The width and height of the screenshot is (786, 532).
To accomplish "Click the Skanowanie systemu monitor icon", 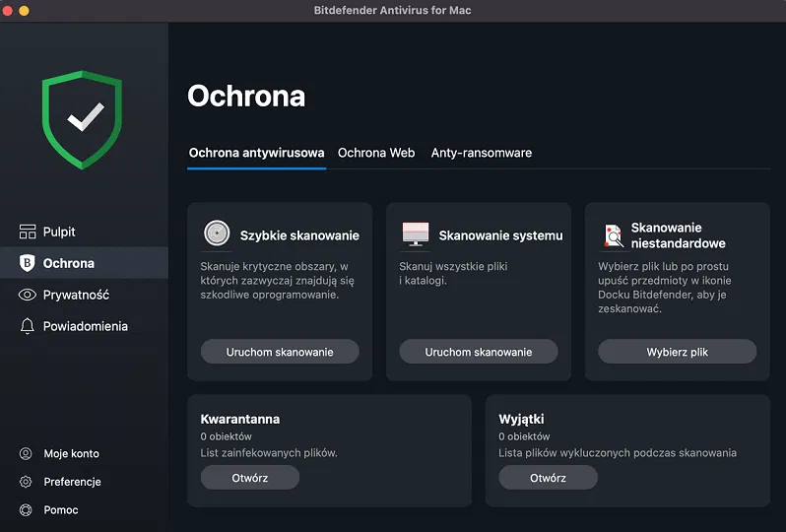I will point(416,234).
